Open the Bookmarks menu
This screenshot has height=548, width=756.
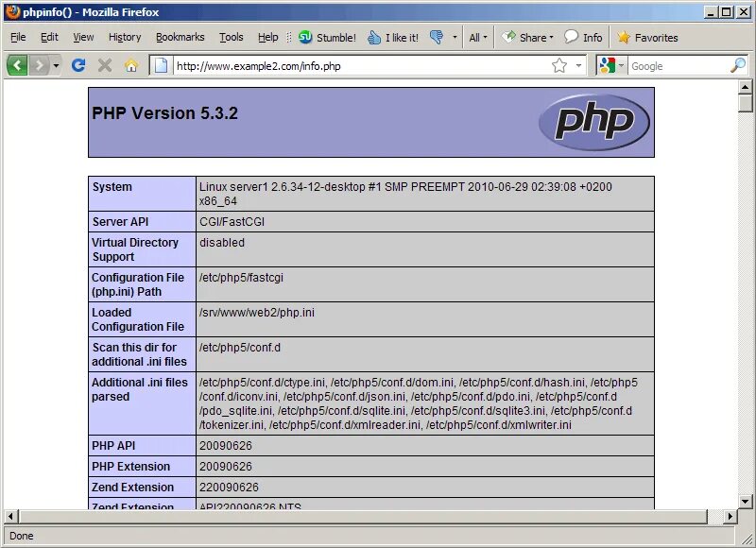click(180, 37)
